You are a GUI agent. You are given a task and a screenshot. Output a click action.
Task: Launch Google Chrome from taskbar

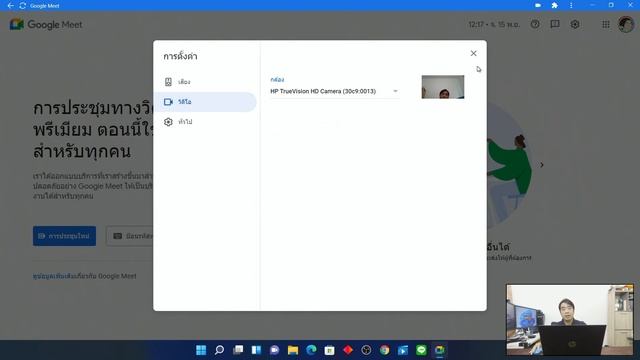[384, 350]
